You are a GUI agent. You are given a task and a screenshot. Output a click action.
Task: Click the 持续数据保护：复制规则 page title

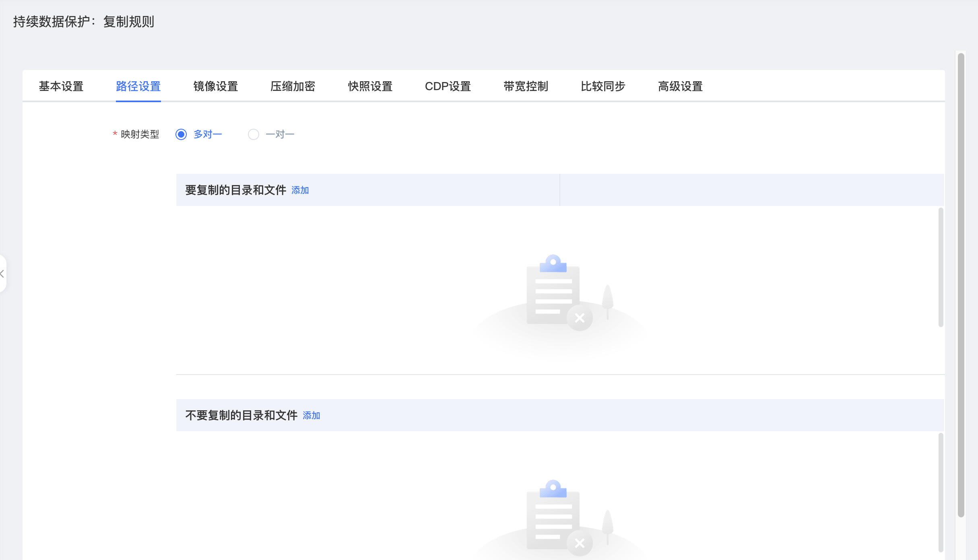point(84,22)
